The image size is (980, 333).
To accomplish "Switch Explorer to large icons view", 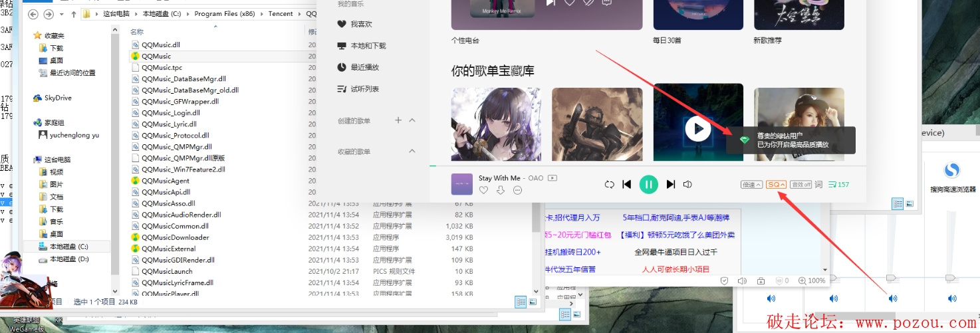I will [531, 302].
